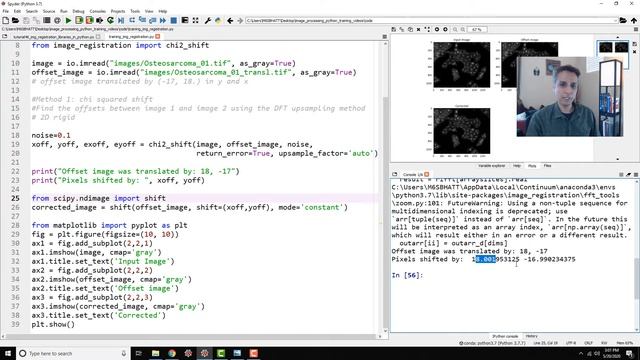Select second plot thumbnail in sidebar
Screen dimensions: 640x360
click(x=621, y=47)
